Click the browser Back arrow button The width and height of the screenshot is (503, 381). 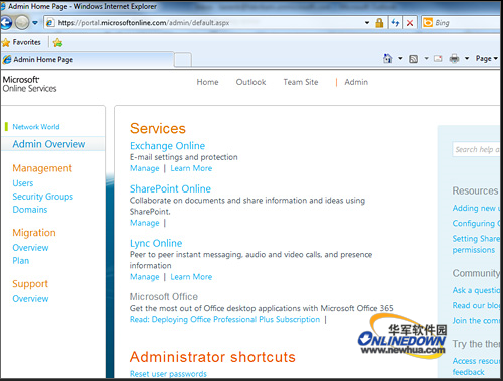point(6,23)
